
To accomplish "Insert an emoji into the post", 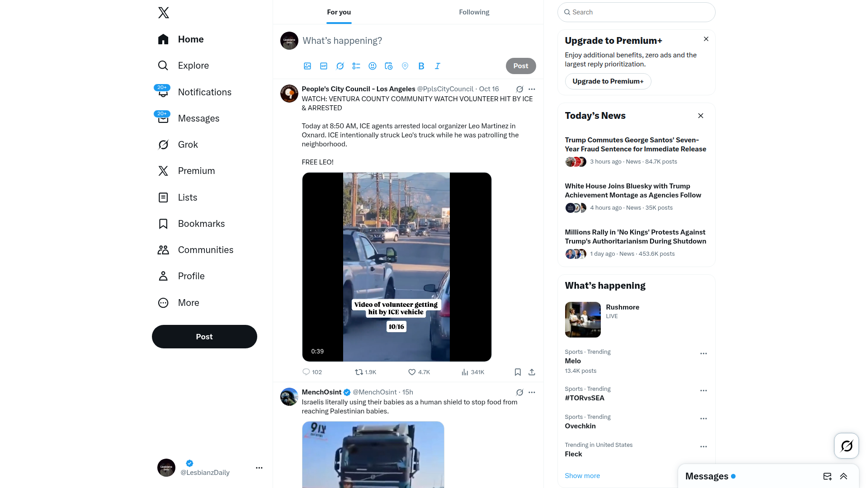I will [373, 66].
